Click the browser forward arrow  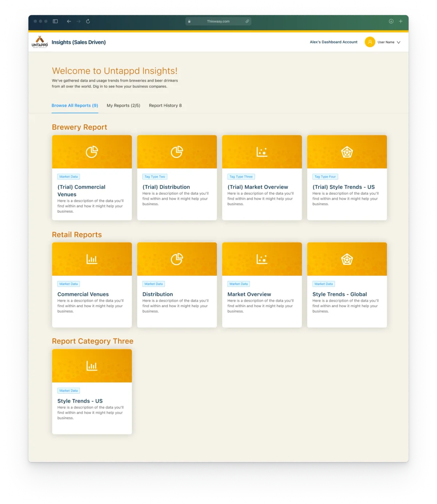(x=78, y=21)
